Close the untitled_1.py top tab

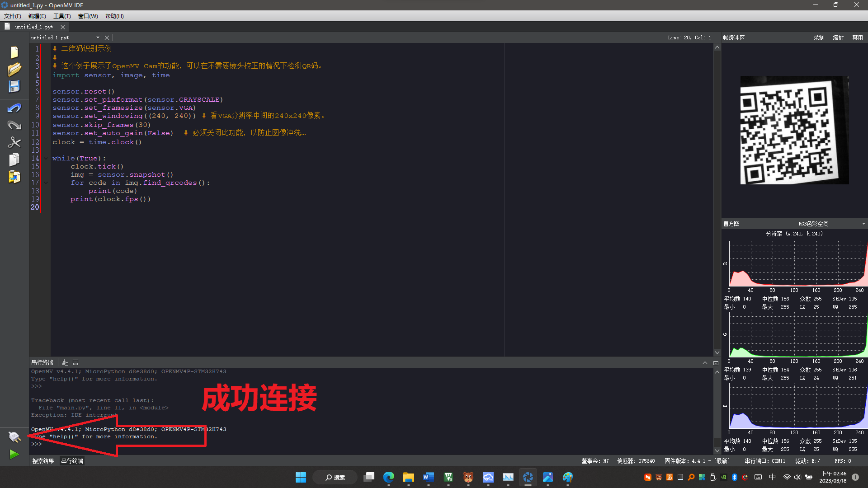click(x=63, y=27)
